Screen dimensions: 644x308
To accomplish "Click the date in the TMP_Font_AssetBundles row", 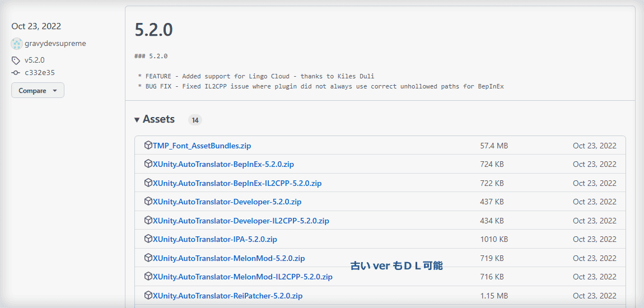I will coord(595,146).
